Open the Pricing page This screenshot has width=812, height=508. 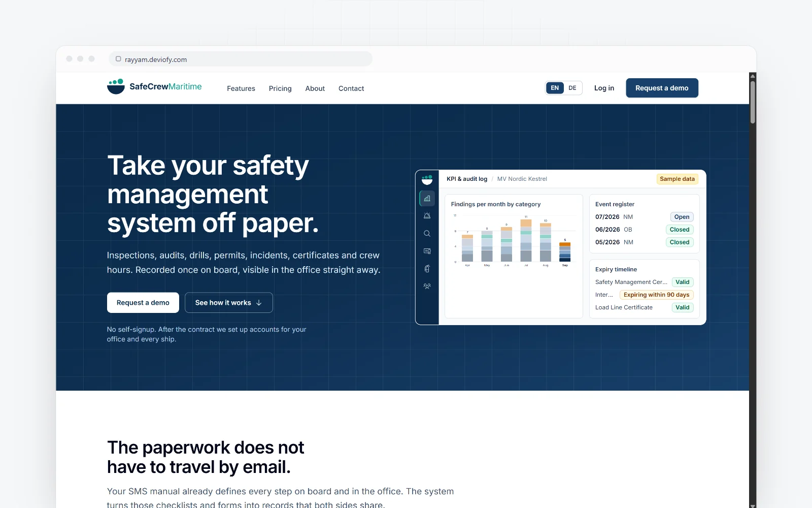(280, 88)
